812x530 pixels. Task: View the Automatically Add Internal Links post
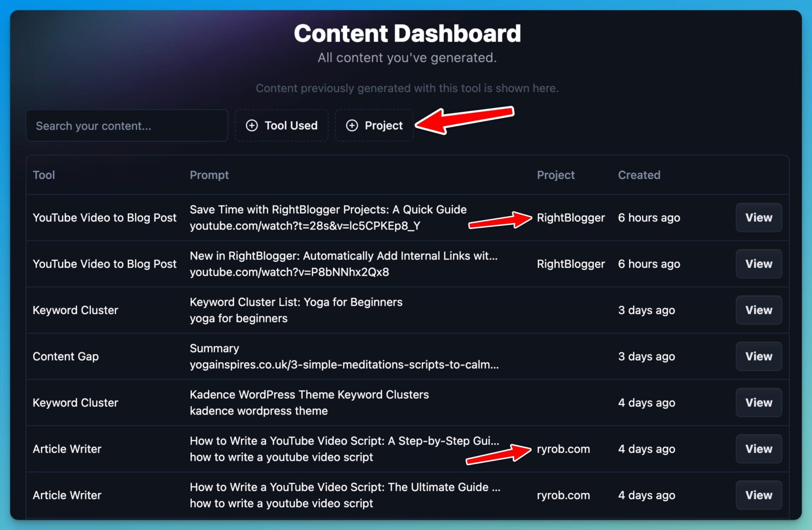(x=758, y=263)
